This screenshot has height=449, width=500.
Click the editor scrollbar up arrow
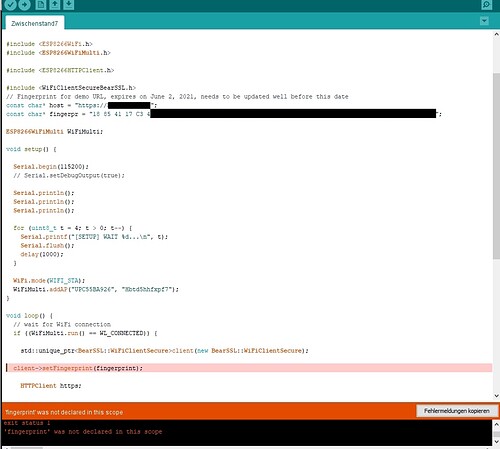(496, 34)
